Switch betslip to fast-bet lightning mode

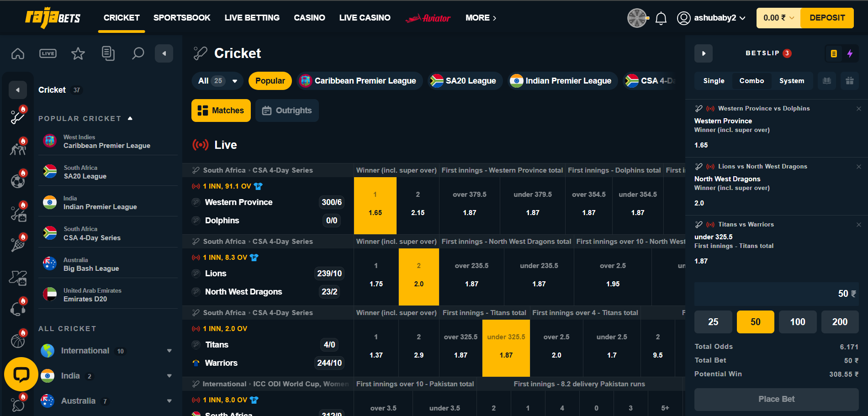pyautogui.click(x=850, y=53)
